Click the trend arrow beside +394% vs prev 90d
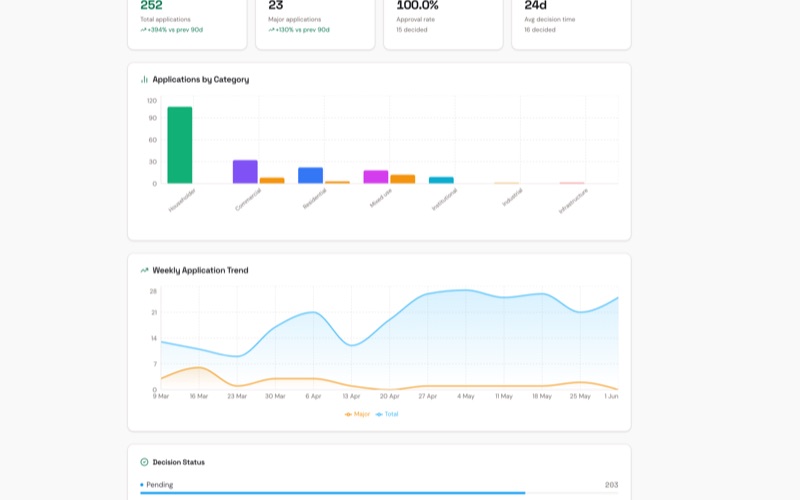 click(x=143, y=30)
